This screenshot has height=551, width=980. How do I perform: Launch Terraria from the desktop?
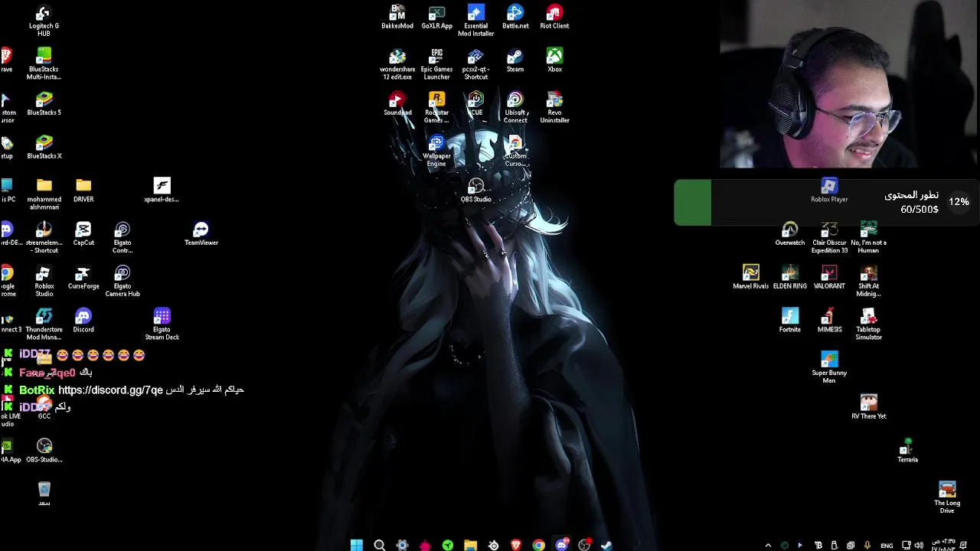point(908,451)
